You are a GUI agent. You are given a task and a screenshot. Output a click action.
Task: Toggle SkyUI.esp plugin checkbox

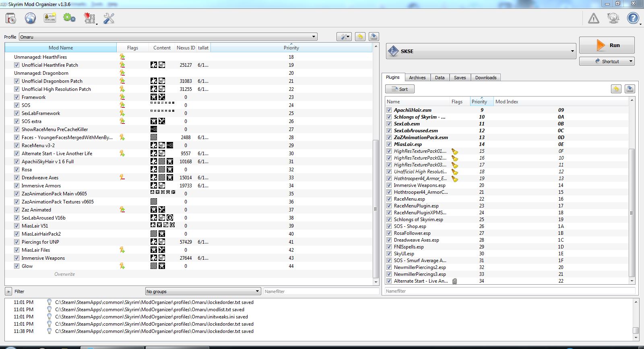click(x=389, y=253)
